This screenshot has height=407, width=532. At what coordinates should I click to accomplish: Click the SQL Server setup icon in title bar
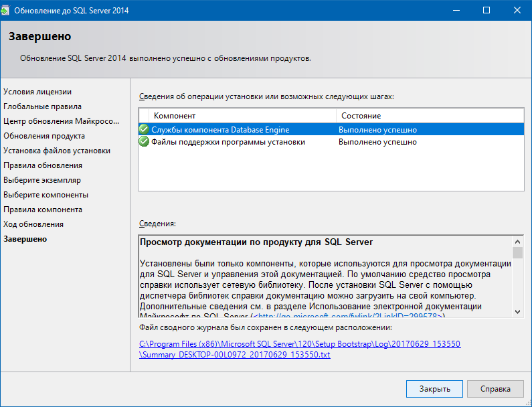(x=5, y=11)
